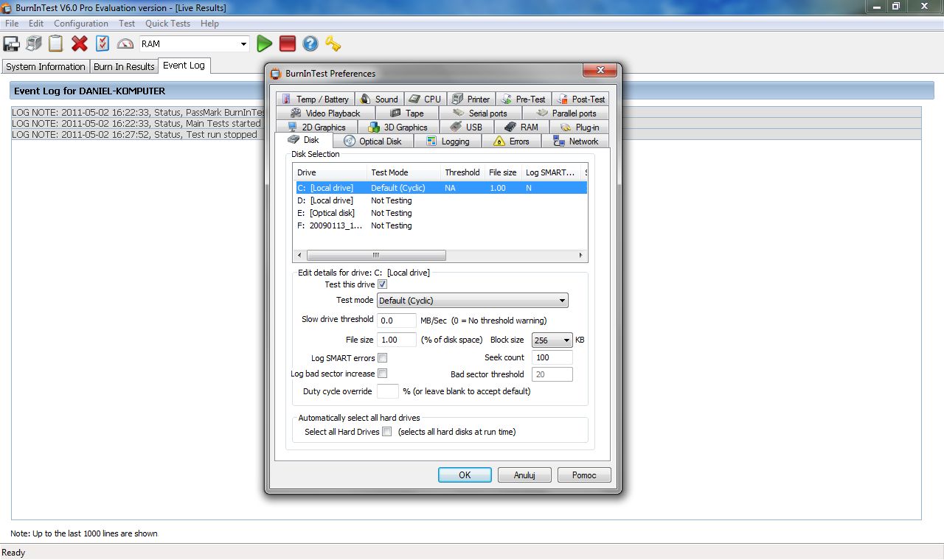Click the Seek count input field
Viewport: 944px width, 560px height.
pos(552,357)
